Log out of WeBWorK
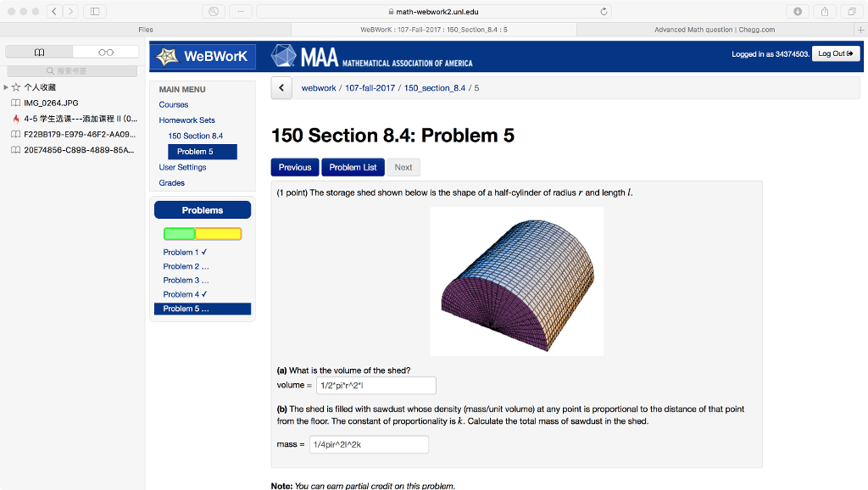This screenshot has height=490, width=868. click(837, 53)
